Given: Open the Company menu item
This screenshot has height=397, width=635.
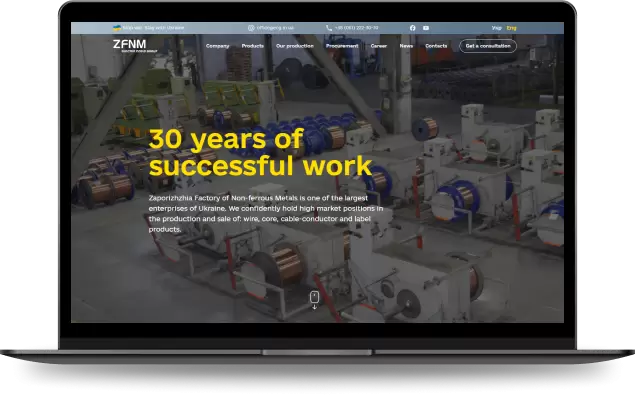Looking at the screenshot, I should 217,46.
